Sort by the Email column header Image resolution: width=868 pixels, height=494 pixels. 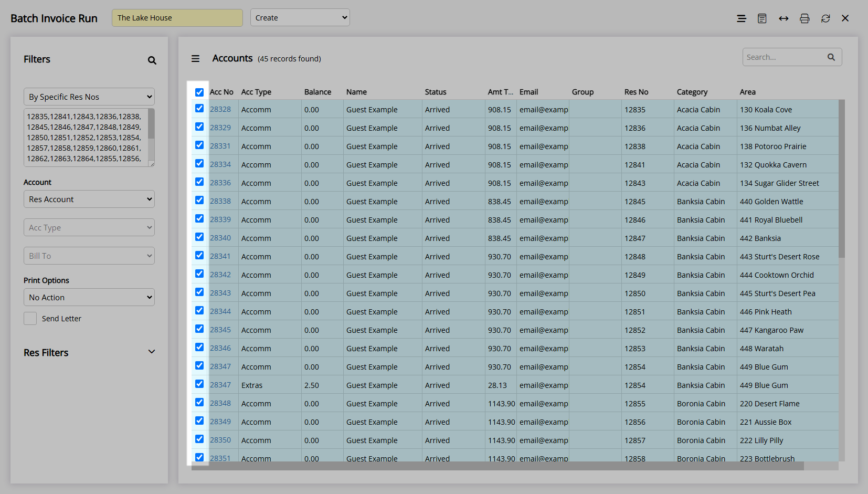click(x=529, y=92)
